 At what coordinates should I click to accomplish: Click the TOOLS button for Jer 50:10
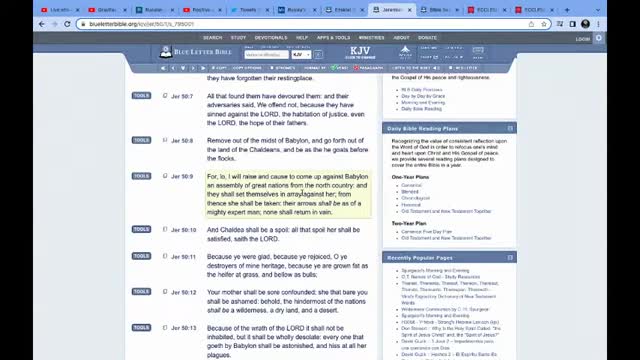[141, 229]
